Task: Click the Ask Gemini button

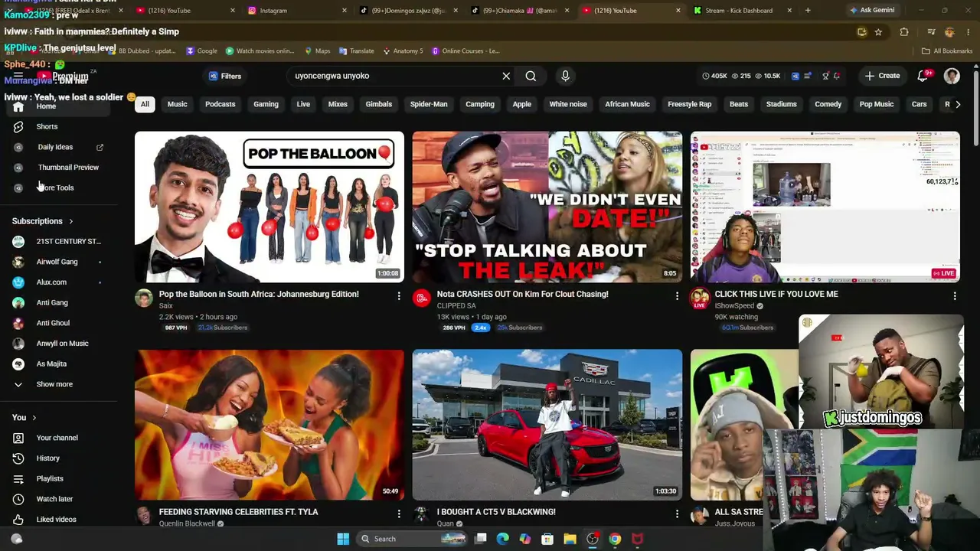Action: 871,10
